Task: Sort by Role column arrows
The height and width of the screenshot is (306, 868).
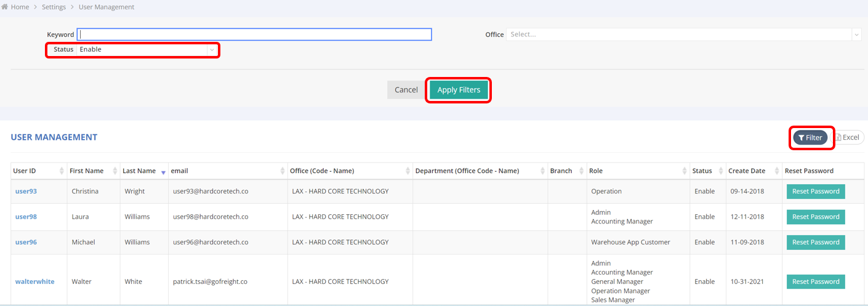Action: 684,171
